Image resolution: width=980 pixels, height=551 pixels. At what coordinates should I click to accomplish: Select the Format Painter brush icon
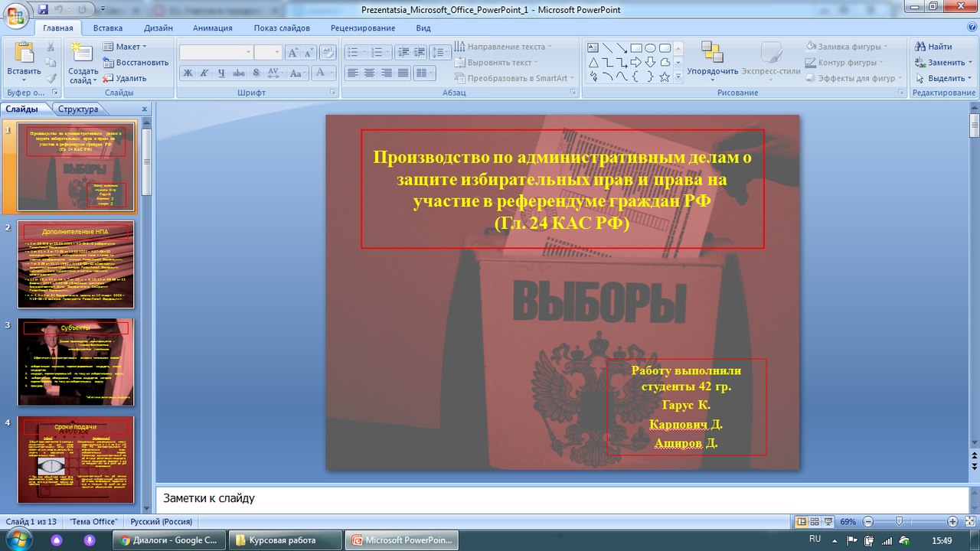coord(51,78)
